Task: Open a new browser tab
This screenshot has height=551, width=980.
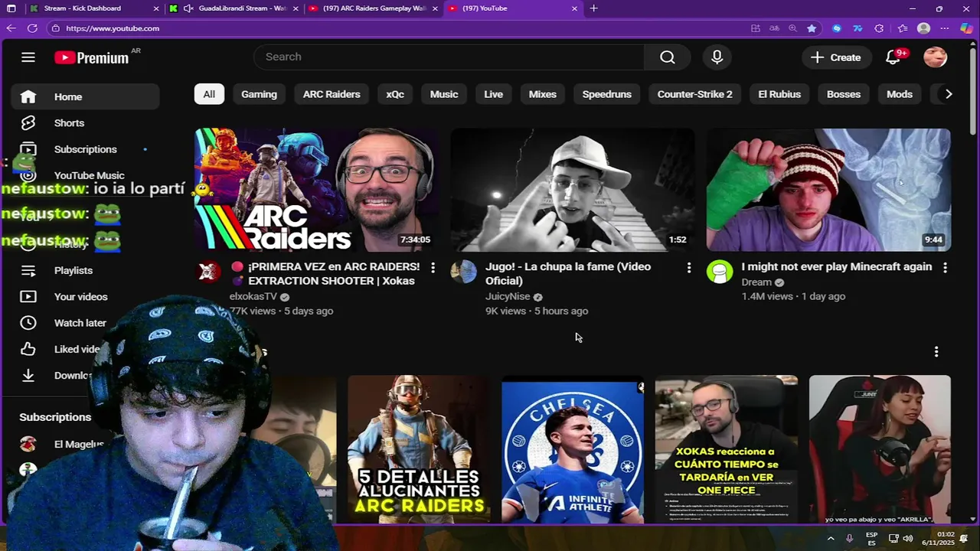Action: pyautogui.click(x=594, y=8)
